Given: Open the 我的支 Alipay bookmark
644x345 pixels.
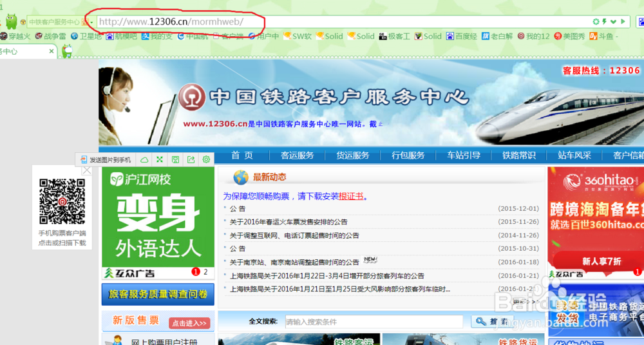Looking at the screenshot, I should [157, 36].
